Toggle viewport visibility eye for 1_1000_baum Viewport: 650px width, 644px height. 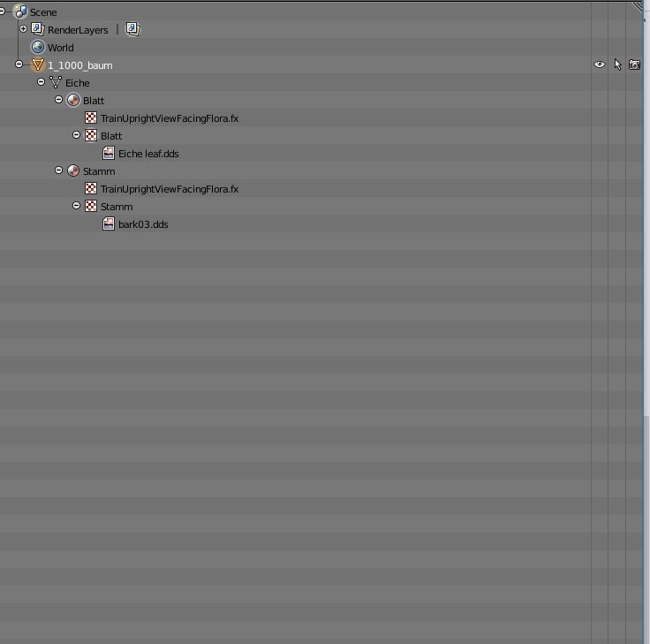[600, 64]
